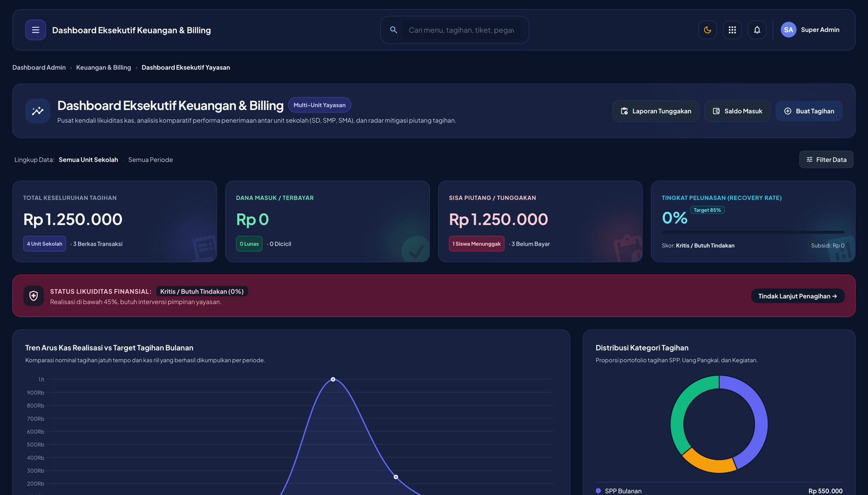Toggle dark mode moon icon
The height and width of the screenshot is (495, 868).
tap(707, 30)
